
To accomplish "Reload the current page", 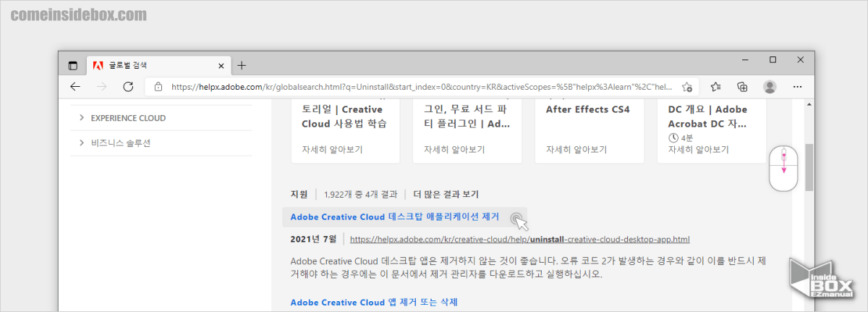I will coord(128,87).
